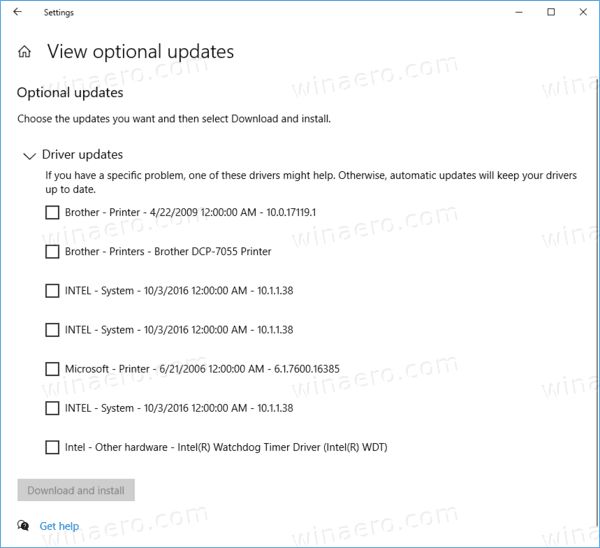Maximize the Settings window
This screenshot has height=548, width=600.
[x=551, y=12]
